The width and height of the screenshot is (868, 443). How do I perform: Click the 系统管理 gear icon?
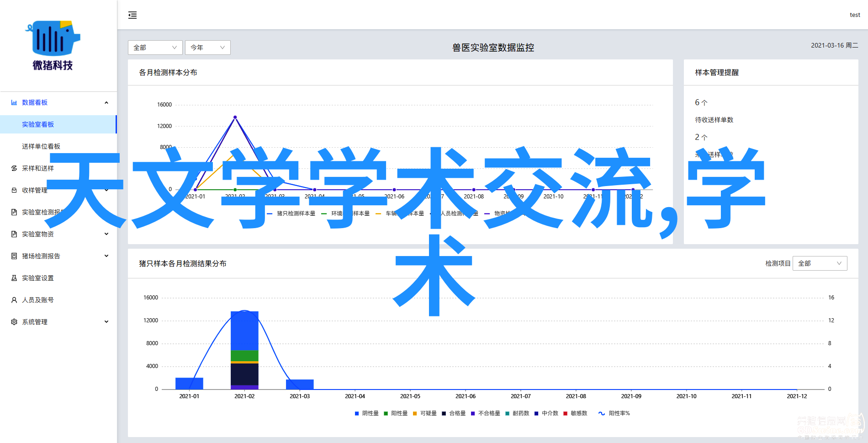pos(14,322)
